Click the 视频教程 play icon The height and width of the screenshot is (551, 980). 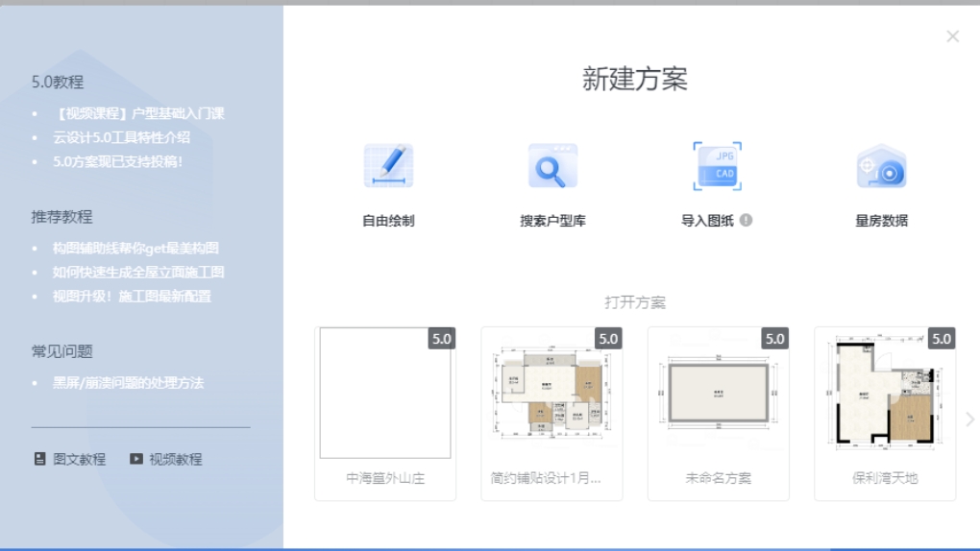(x=136, y=459)
